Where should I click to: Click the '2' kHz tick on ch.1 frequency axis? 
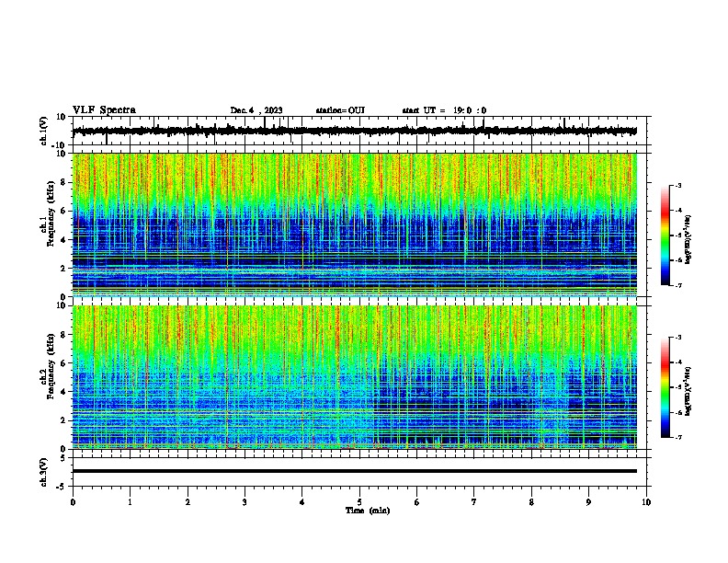[x=63, y=268]
